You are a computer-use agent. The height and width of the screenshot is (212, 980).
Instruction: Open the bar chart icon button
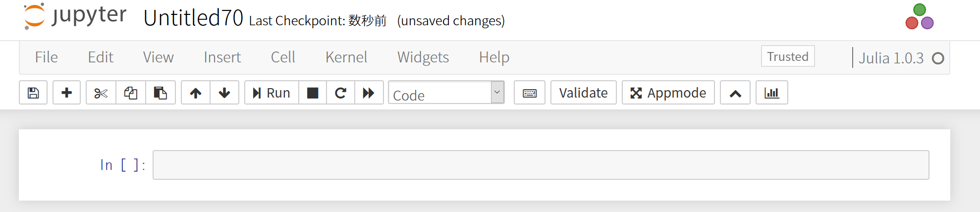771,93
